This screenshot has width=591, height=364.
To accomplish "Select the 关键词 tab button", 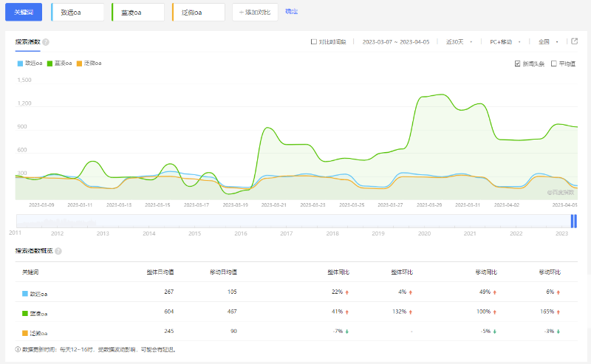I will 24,12.
